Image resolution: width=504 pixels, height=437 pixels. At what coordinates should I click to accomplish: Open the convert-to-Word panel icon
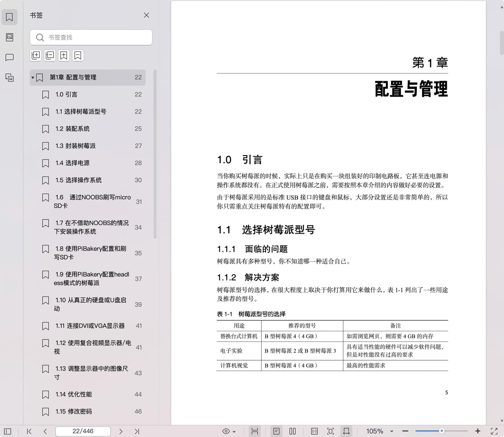(10, 78)
